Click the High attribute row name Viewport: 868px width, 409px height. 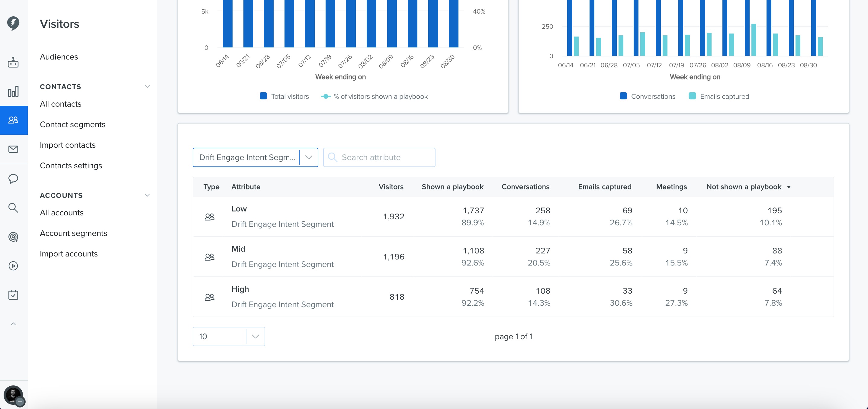(240, 289)
